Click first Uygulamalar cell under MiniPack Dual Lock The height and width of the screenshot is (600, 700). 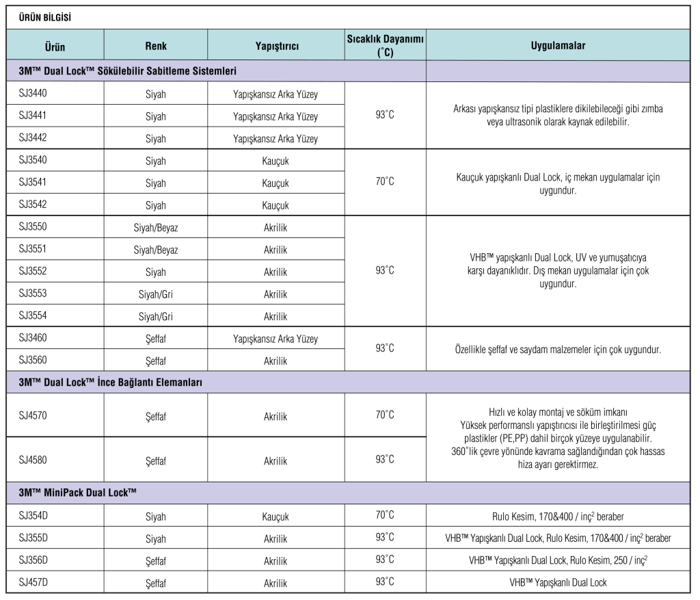point(558,517)
